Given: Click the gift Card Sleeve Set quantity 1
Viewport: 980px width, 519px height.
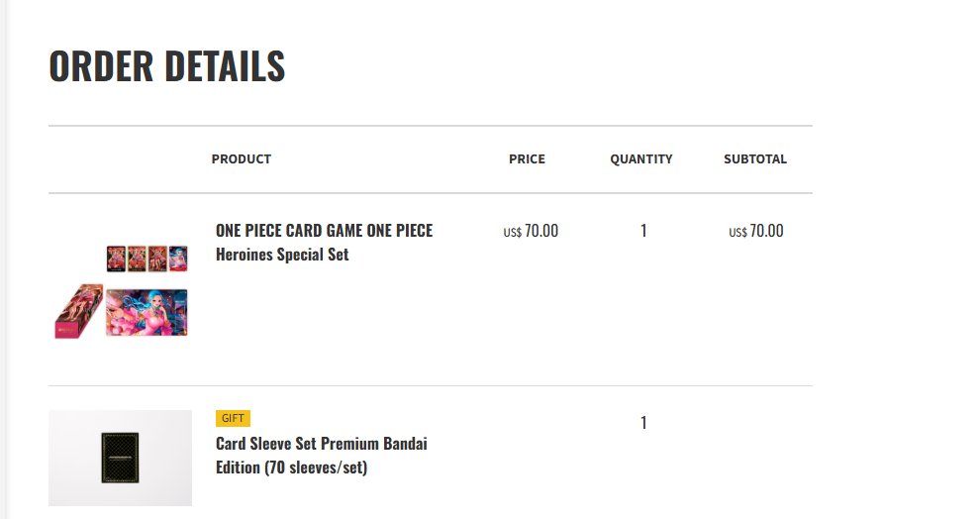Looking at the screenshot, I should [x=643, y=423].
